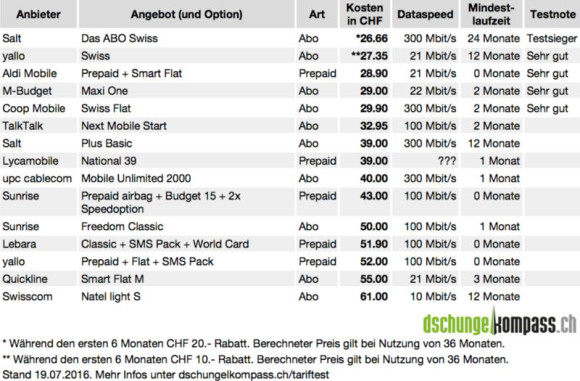Select the Art column header
The image size is (580, 381).
click(x=317, y=14)
